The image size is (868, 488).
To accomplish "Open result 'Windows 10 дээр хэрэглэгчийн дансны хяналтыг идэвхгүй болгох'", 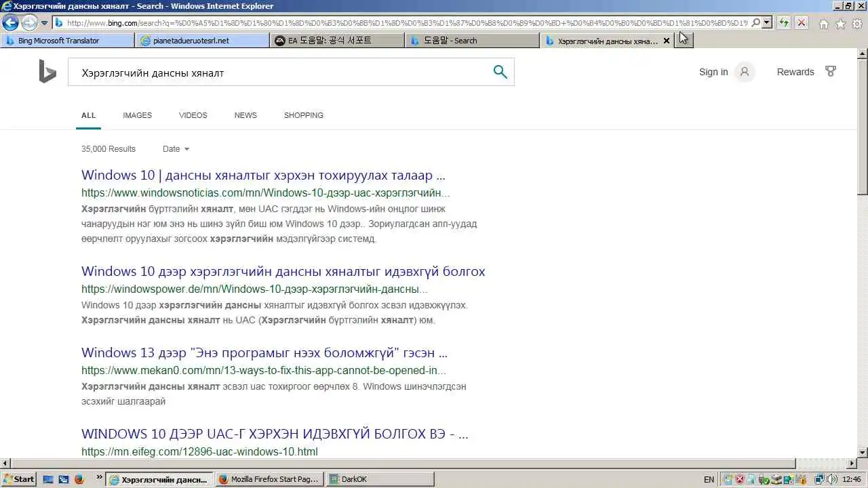I will [283, 272].
